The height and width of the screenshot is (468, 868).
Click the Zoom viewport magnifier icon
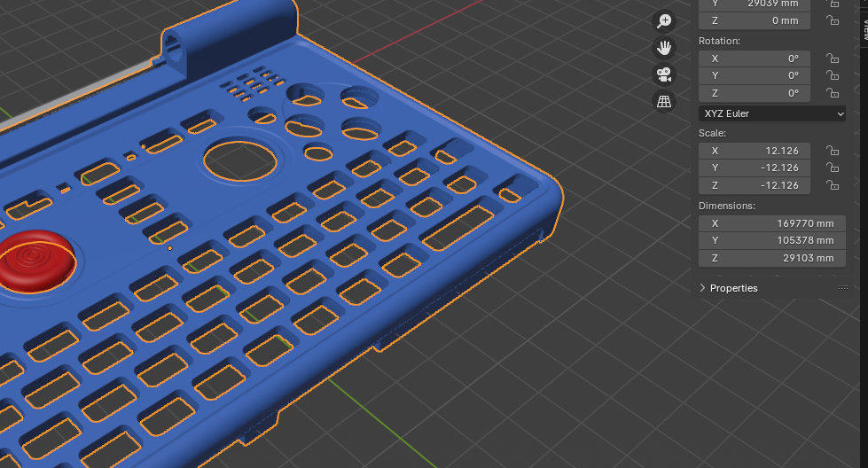[x=664, y=21]
